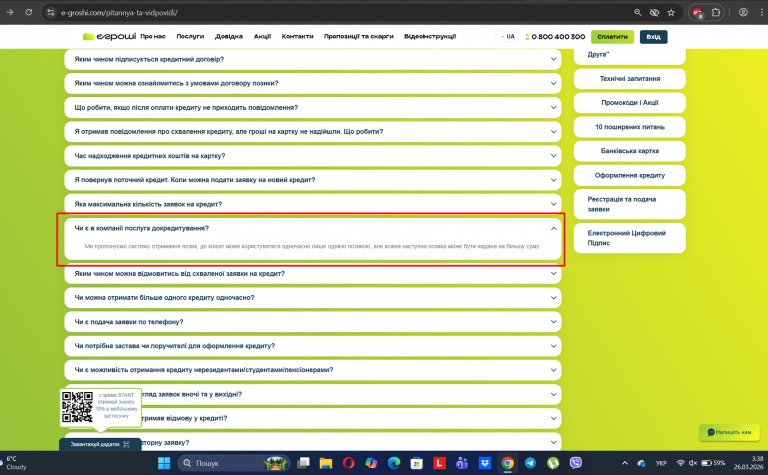Select the '10 поширених питань' category

[x=629, y=127]
